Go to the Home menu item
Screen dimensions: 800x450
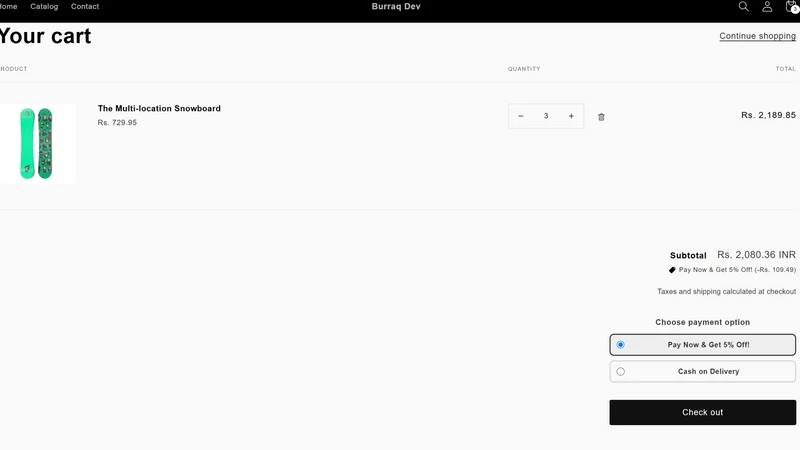coord(8,7)
